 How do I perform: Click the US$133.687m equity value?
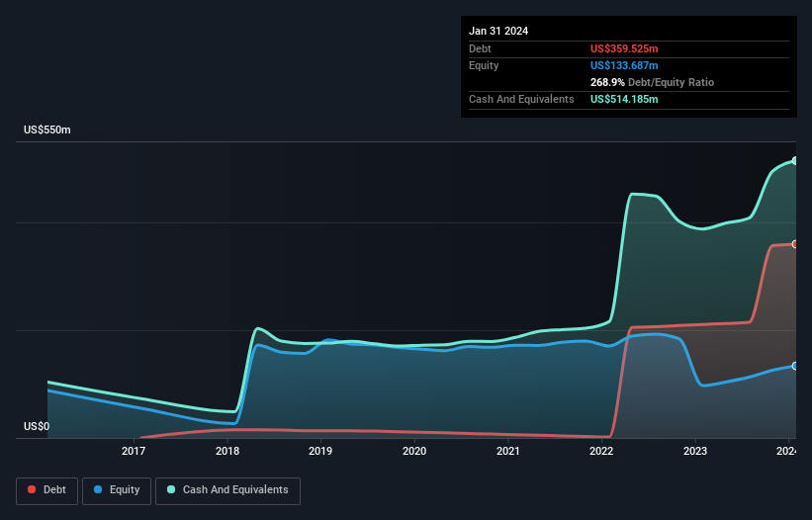(624, 65)
